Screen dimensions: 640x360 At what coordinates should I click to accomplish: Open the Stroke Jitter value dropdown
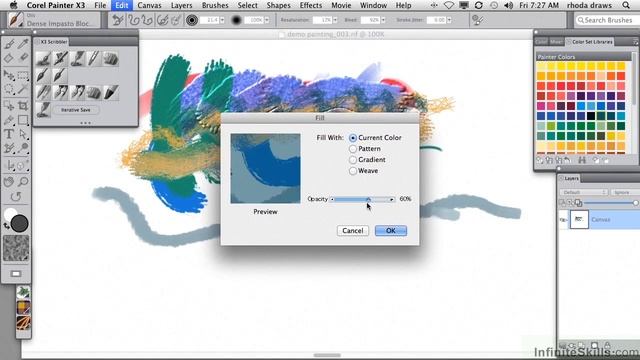point(449,20)
